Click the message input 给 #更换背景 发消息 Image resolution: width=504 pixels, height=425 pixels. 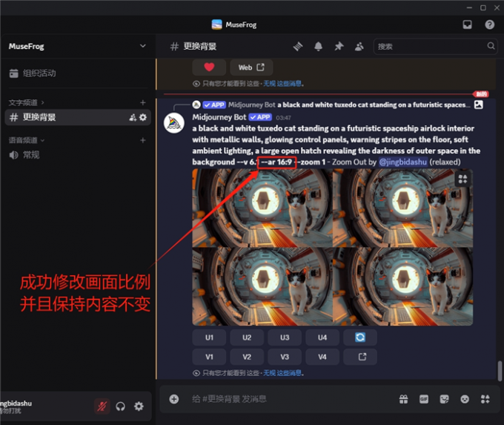pos(229,399)
